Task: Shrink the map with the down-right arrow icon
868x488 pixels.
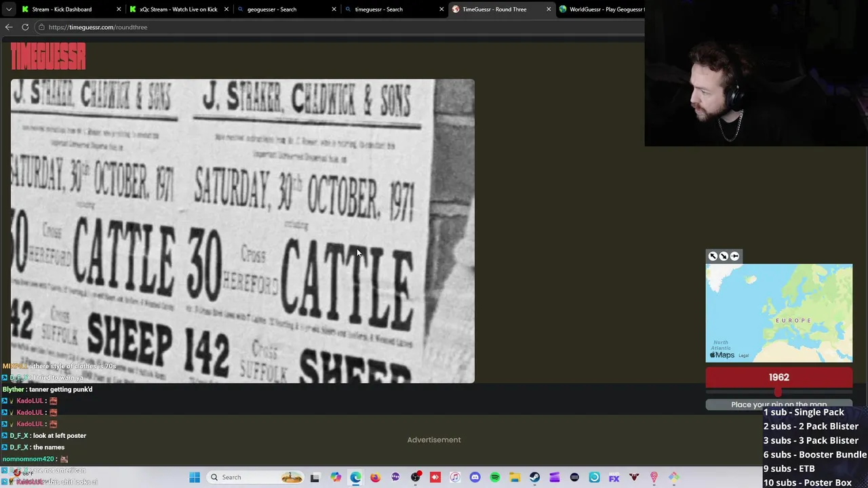Action: 724,256
